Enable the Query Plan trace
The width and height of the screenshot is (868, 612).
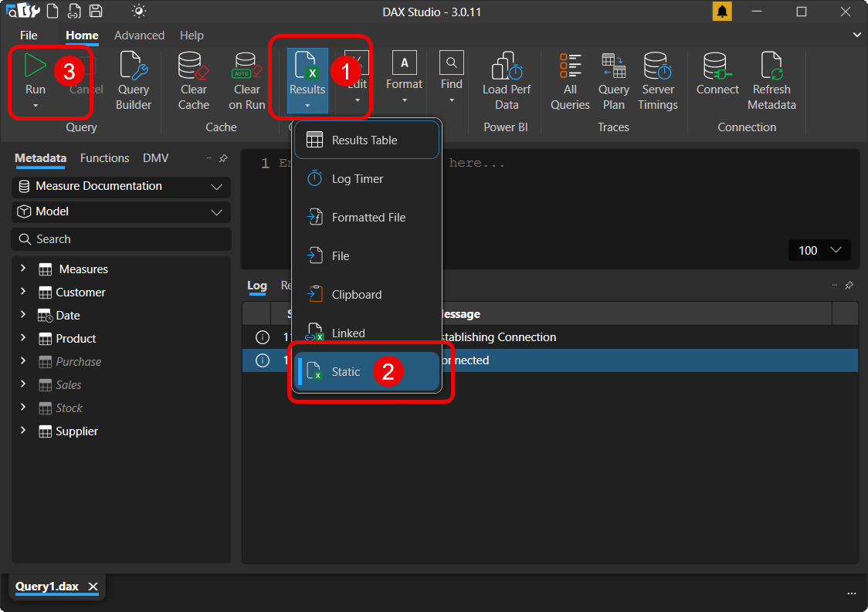pyautogui.click(x=613, y=81)
